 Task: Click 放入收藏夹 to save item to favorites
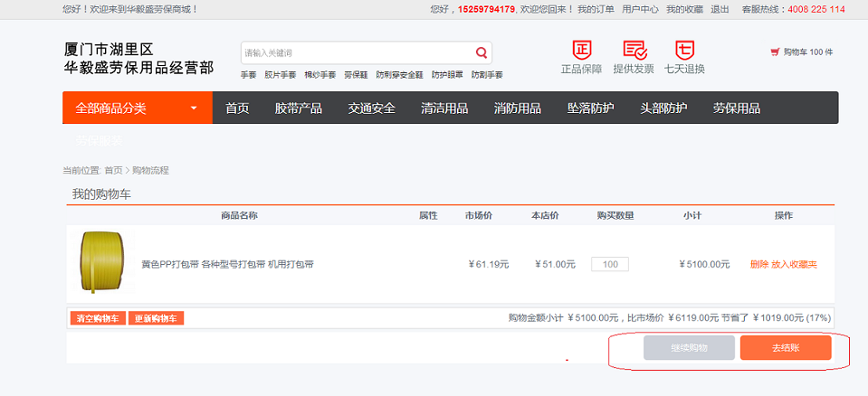click(x=794, y=264)
